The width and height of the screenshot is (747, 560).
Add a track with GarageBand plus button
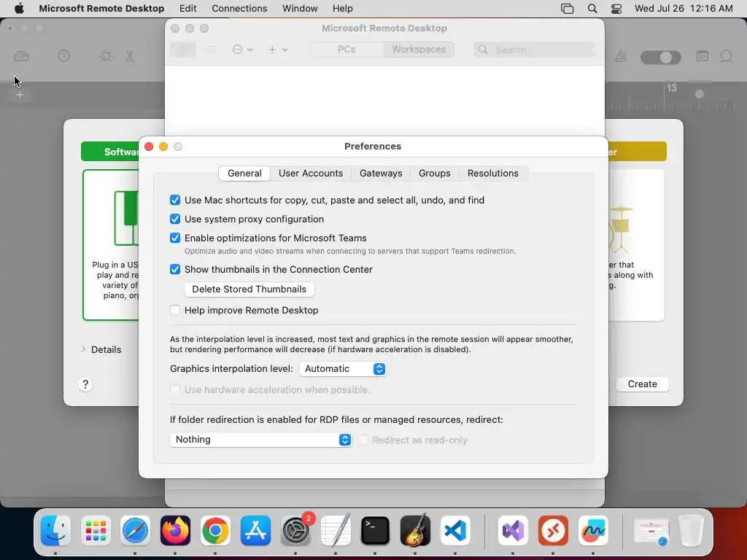tap(20, 96)
